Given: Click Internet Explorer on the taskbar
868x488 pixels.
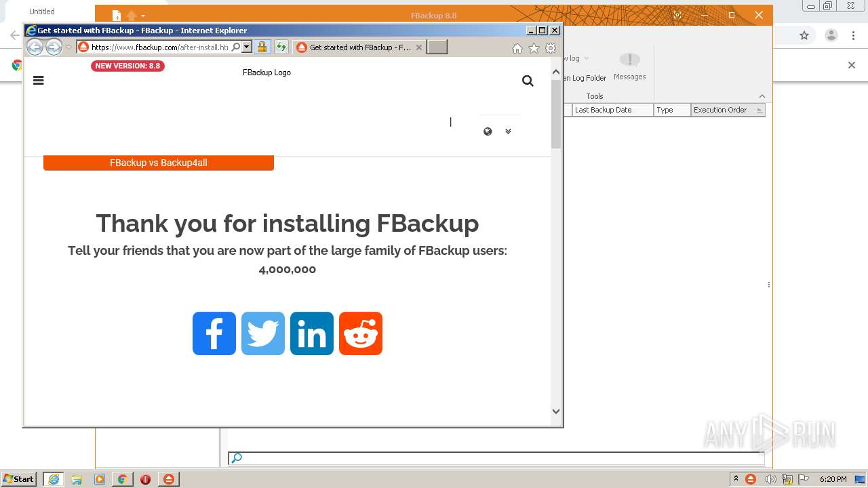Looking at the screenshot, I should tap(54, 479).
